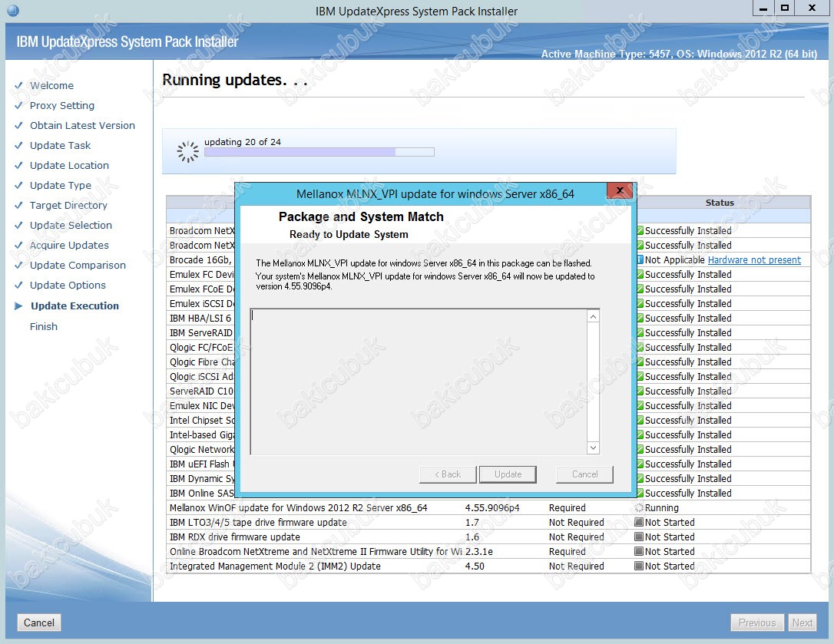Screen dimensions: 834x644
Task: Select 'IBM RDX drive firmware update' row
Action: [x=488, y=537]
